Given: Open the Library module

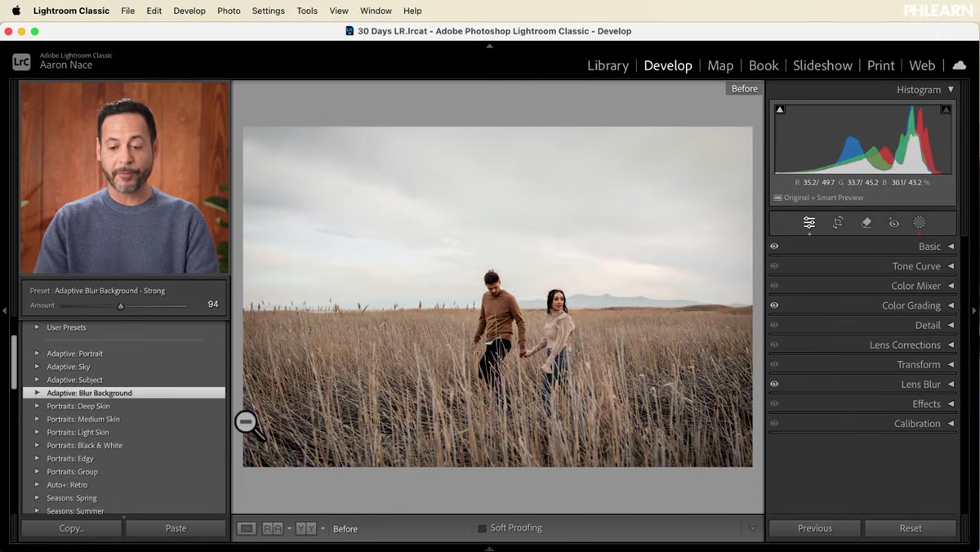Looking at the screenshot, I should point(608,65).
